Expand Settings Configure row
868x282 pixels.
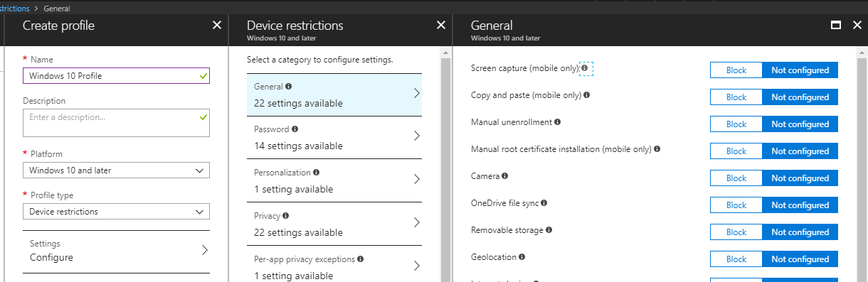tap(116, 251)
